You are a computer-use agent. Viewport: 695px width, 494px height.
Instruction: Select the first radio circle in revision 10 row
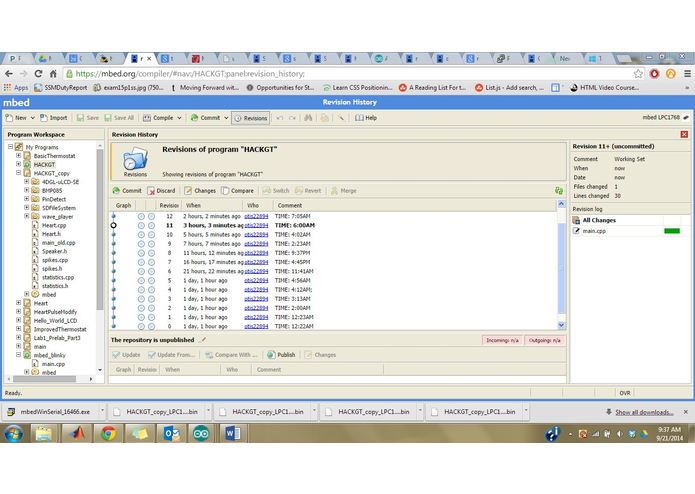(141, 234)
